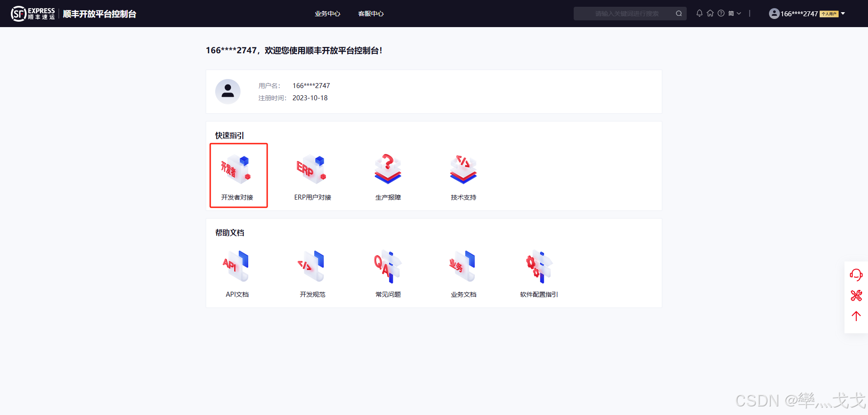The width and height of the screenshot is (868, 415).
Task: Click the 个人用户 badge
Action: click(829, 14)
